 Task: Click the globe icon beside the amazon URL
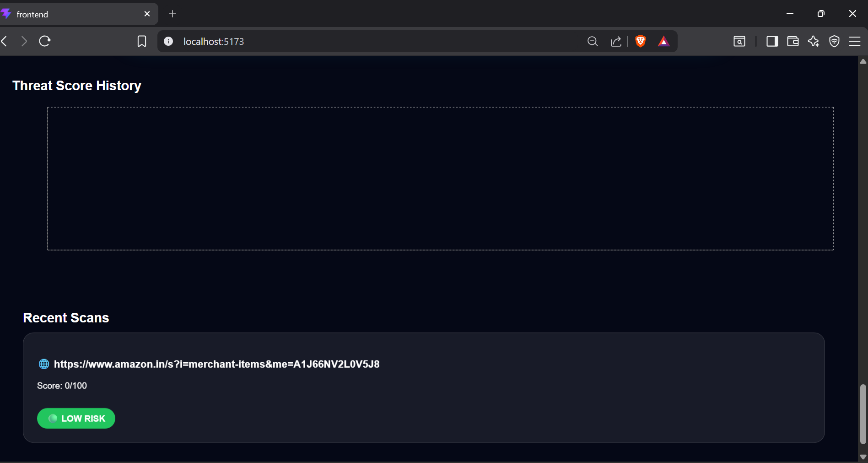point(44,364)
